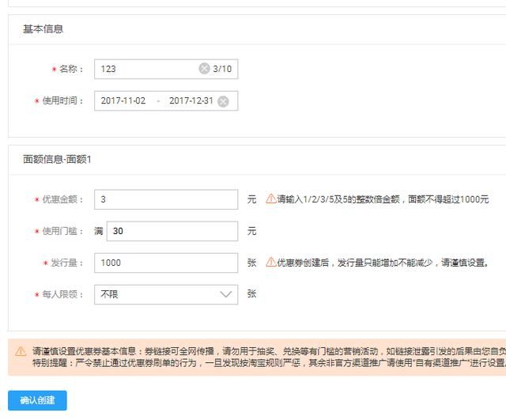The image size is (506, 420).
Task: Focus the 优惠金额 input containing 3
Action: pyautogui.click(x=166, y=199)
